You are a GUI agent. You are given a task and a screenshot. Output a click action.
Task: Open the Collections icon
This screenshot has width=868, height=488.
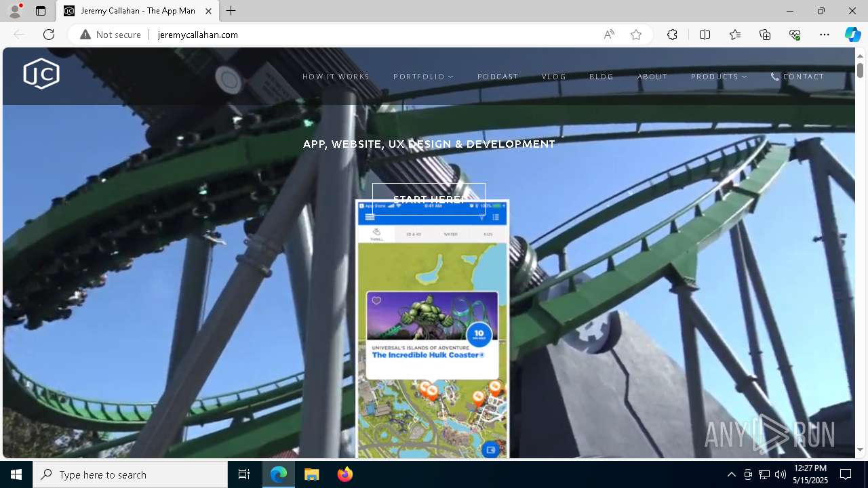[765, 35]
